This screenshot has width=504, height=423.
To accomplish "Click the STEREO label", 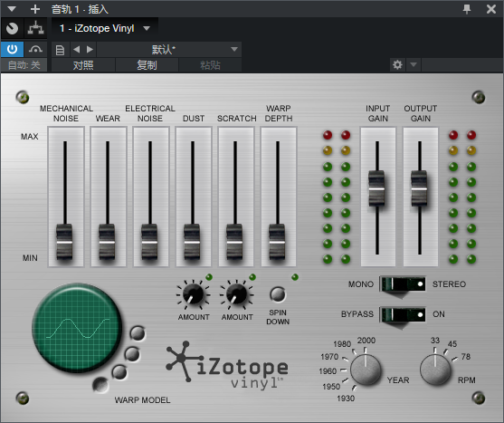I will click(449, 284).
